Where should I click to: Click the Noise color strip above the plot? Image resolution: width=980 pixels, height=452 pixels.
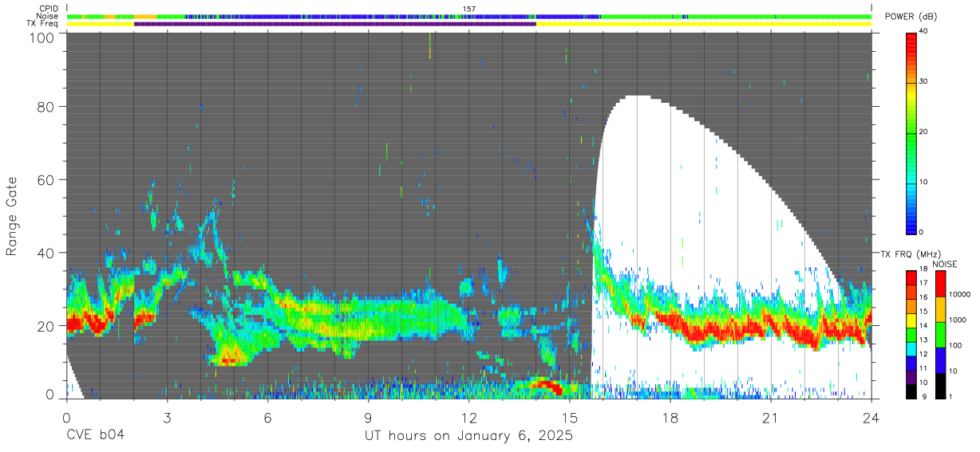(469, 16)
